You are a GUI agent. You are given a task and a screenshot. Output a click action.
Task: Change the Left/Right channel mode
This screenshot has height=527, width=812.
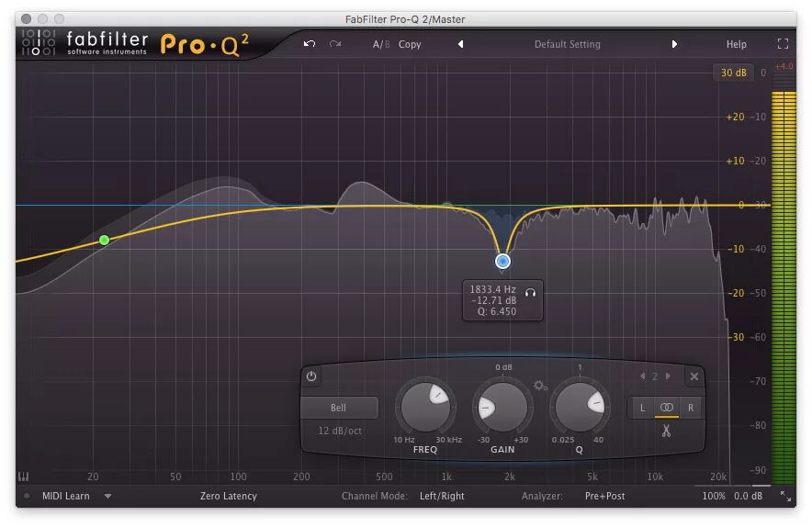pyautogui.click(x=442, y=496)
